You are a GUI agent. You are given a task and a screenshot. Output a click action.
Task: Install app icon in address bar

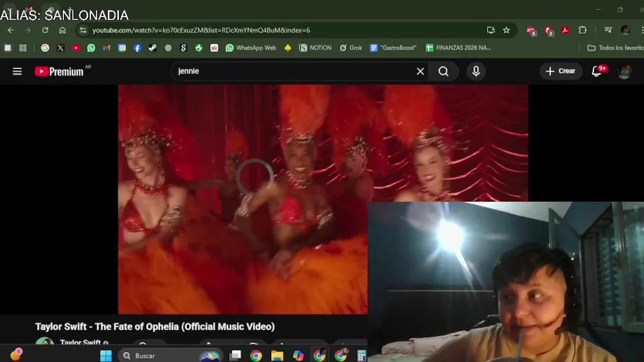coord(491,30)
